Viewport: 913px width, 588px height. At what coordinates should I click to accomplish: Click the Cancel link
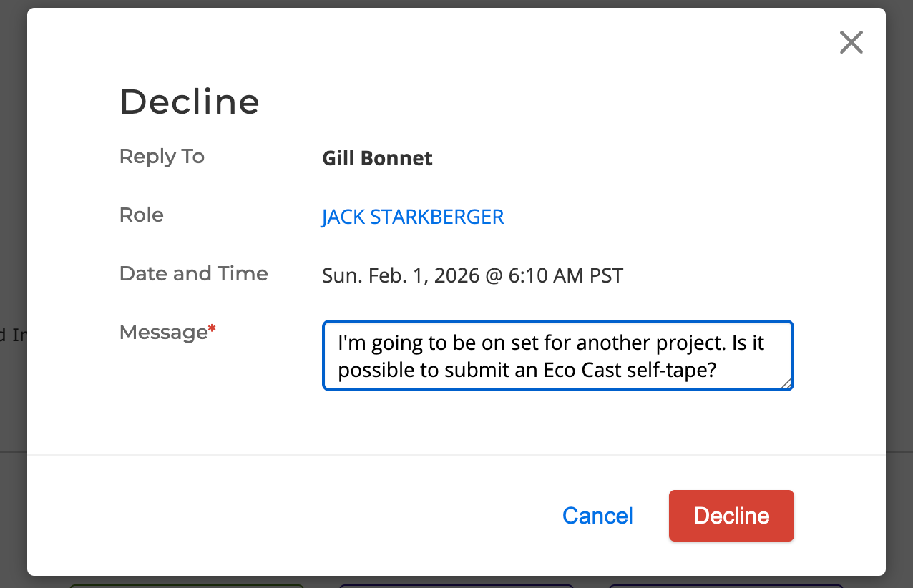tap(597, 516)
